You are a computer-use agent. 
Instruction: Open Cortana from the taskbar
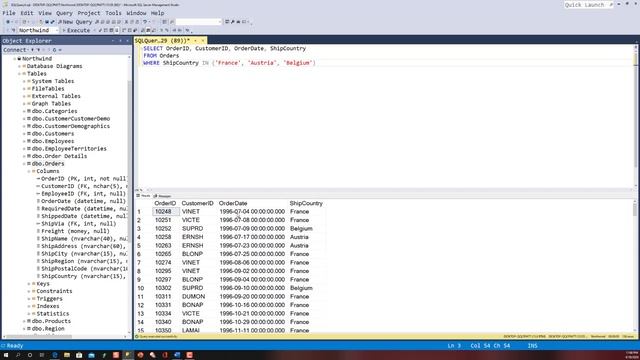click(x=30, y=355)
